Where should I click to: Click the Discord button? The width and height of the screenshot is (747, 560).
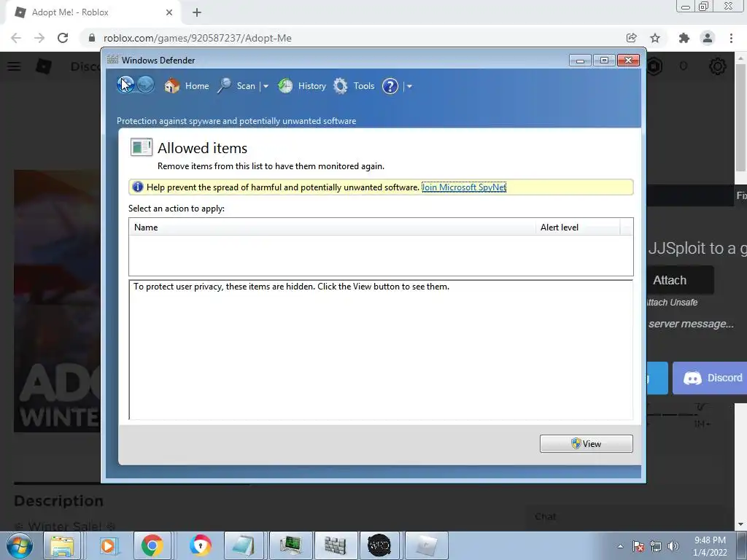(710, 378)
